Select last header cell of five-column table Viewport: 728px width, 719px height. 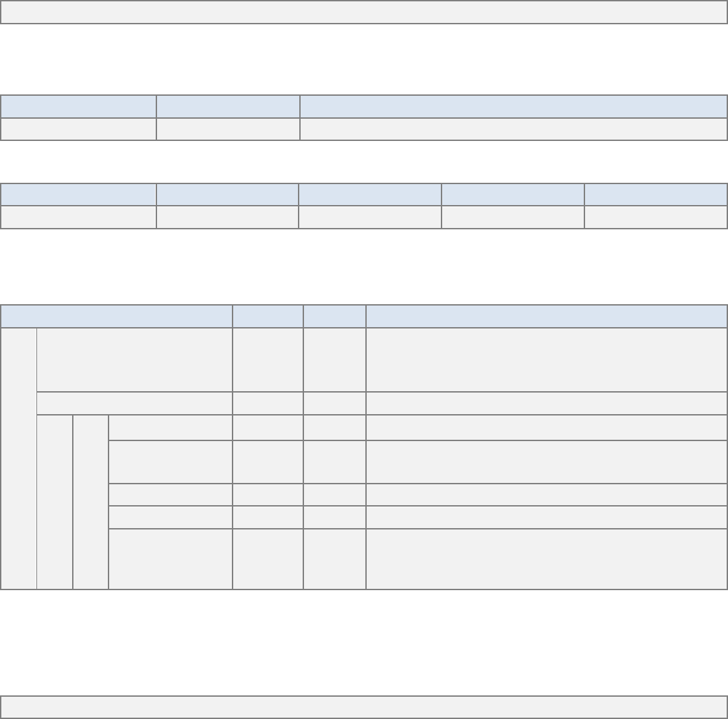coord(656,194)
